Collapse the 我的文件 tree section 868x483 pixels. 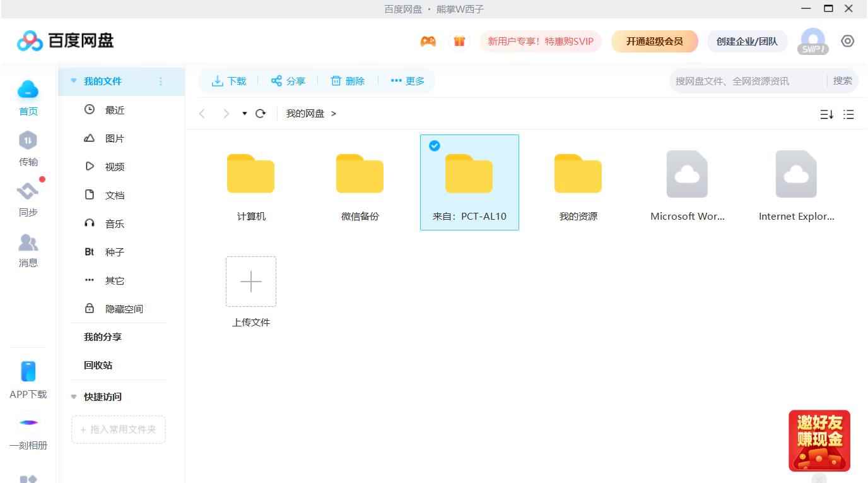(x=74, y=81)
